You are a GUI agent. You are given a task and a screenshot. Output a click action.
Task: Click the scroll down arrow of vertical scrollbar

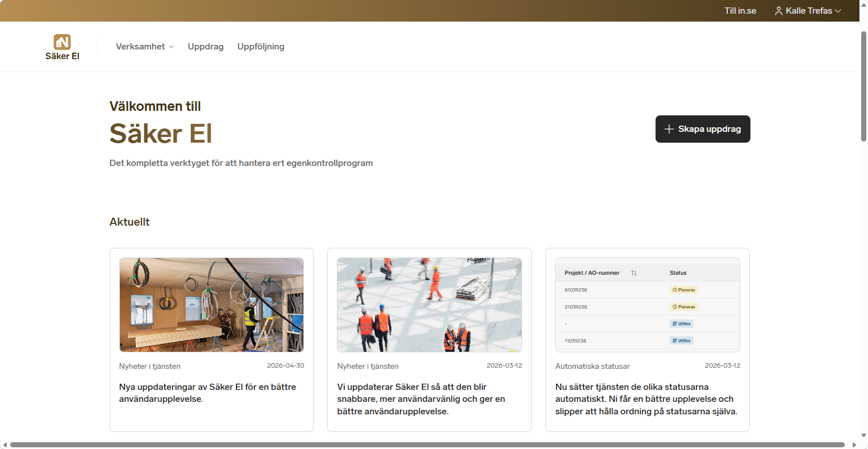[x=863, y=435]
